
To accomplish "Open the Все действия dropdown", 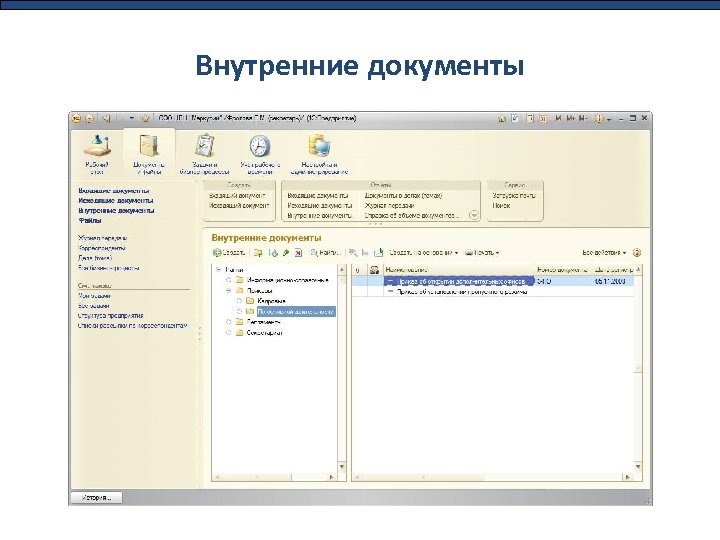I will [604, 253].
